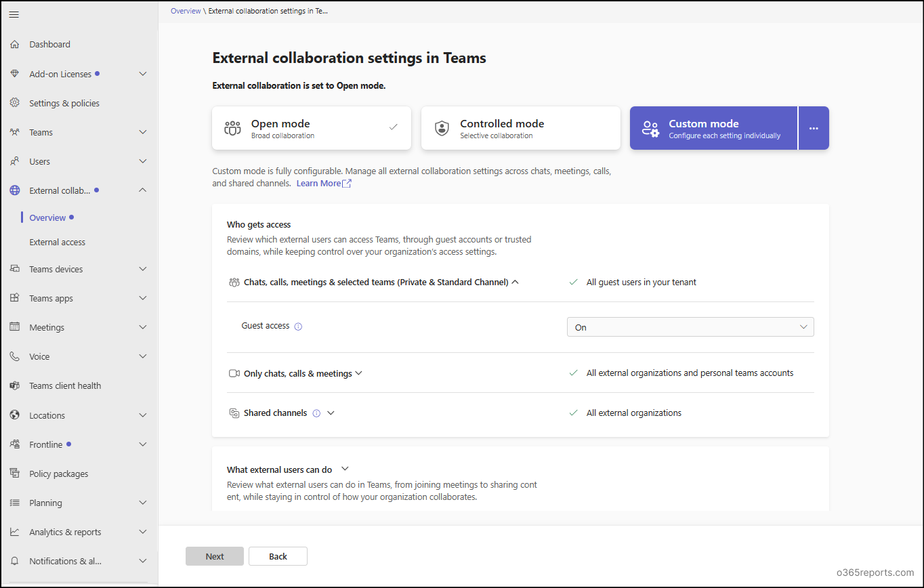This screenshot has width=924, height=588.
Task: Open the Guest access On dropdown
Action: click(x=690, y=327)
